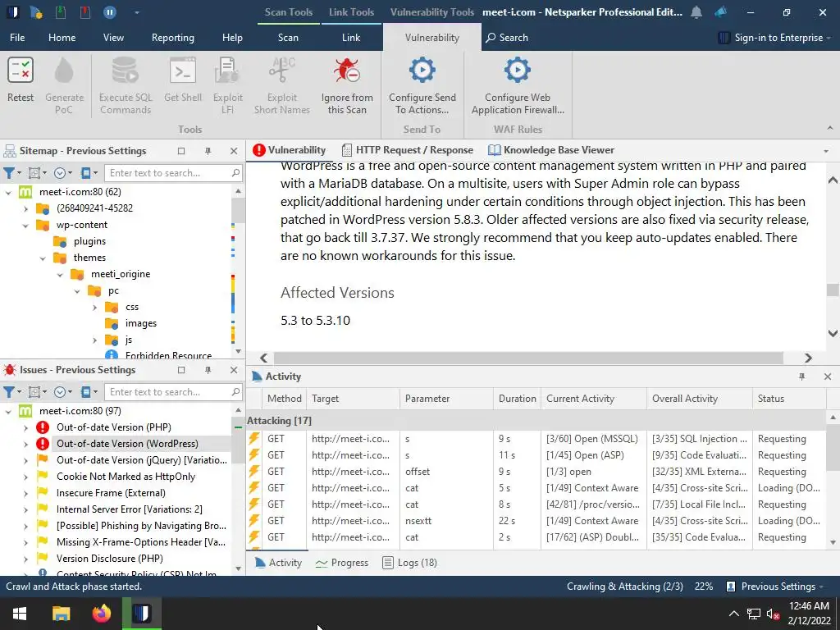Click the Issues filter funnel icon
This screenshot has width=840, height=630.
pos(9,391)
